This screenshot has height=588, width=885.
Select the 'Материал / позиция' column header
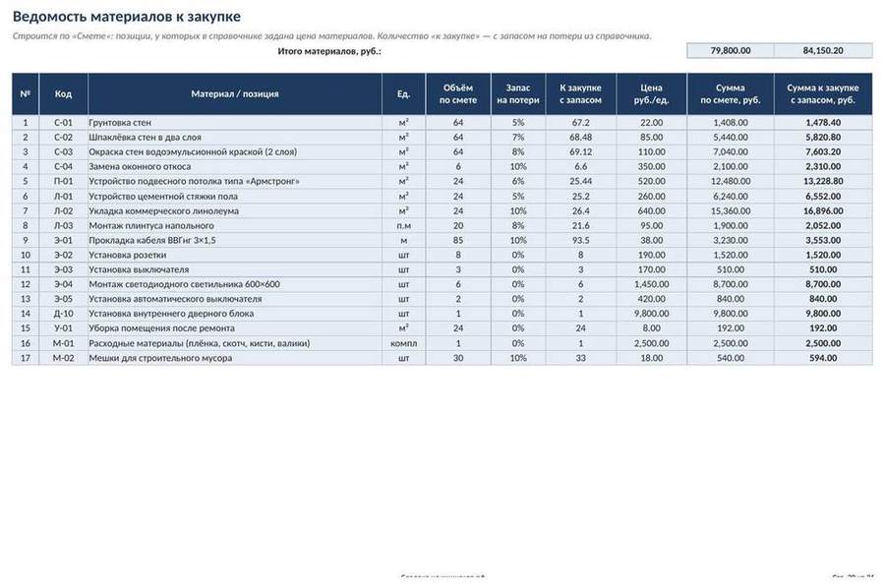click(x=235, y=93)
